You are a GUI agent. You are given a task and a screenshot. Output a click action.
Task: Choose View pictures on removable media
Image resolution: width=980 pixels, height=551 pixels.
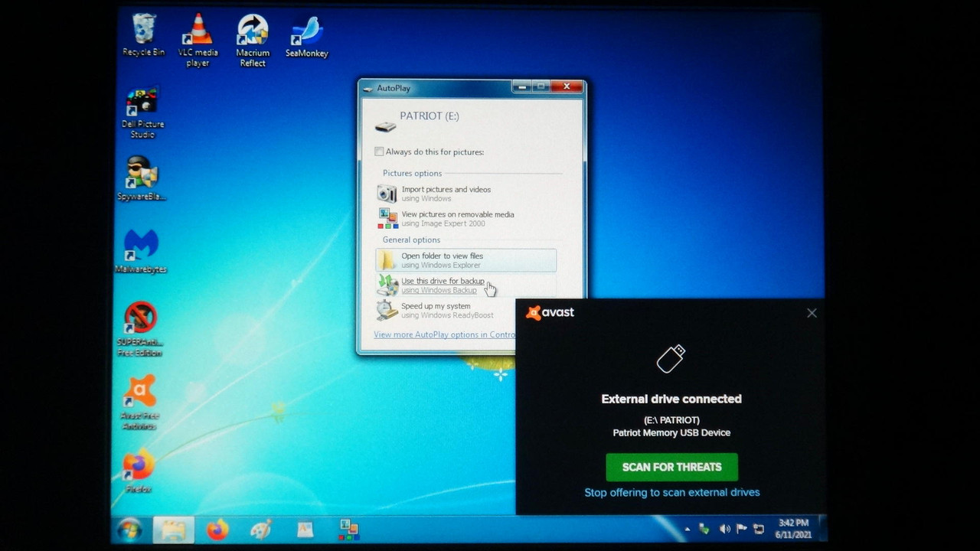[x=466, y=219]
